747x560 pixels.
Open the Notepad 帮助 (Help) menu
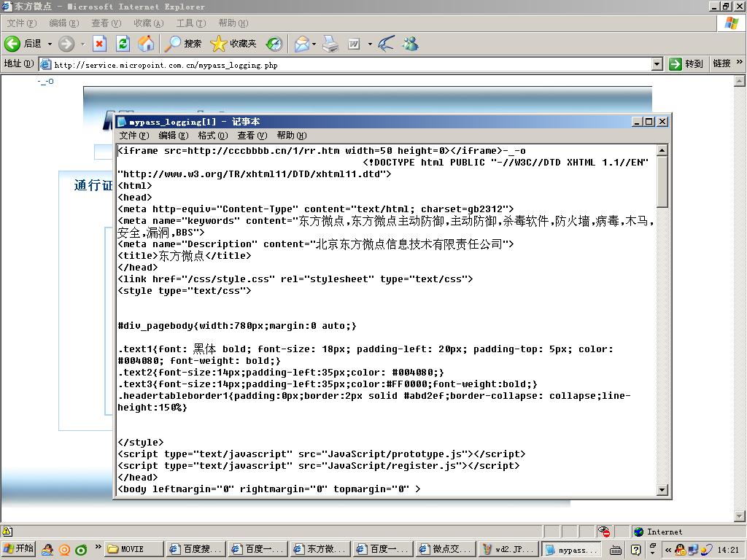click(x=292, y=136)
